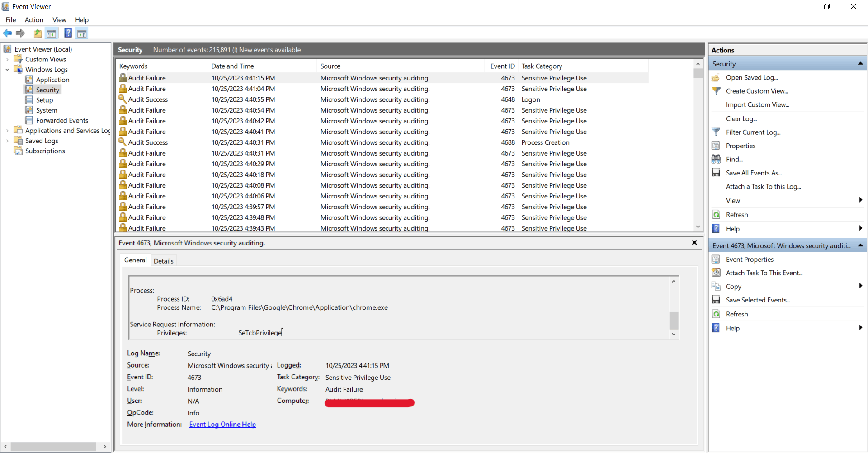Screen dimensions: 868x453
Task: Open the Action menu
Action: coord(34,20)
